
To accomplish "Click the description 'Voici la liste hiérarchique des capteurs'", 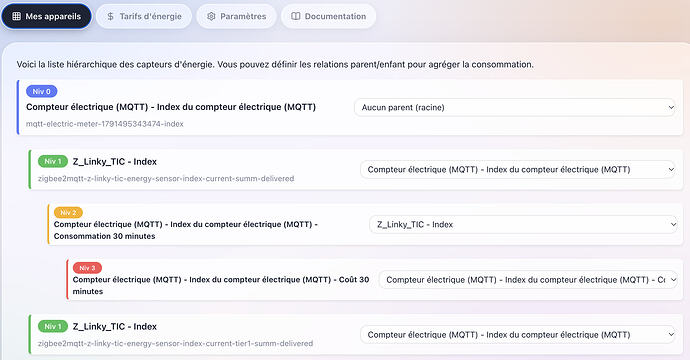I will tap(275, 64).
